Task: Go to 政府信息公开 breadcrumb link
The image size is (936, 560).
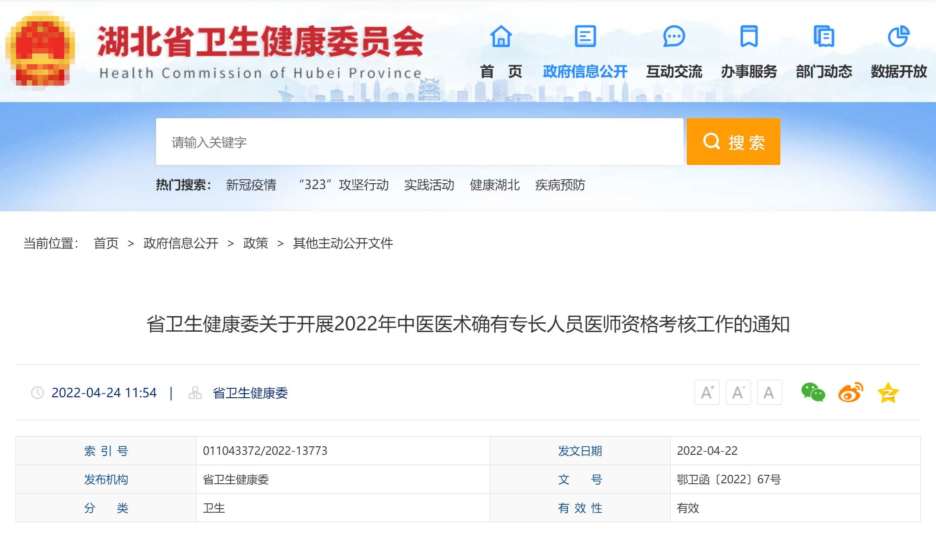Action: pos(181,243)
